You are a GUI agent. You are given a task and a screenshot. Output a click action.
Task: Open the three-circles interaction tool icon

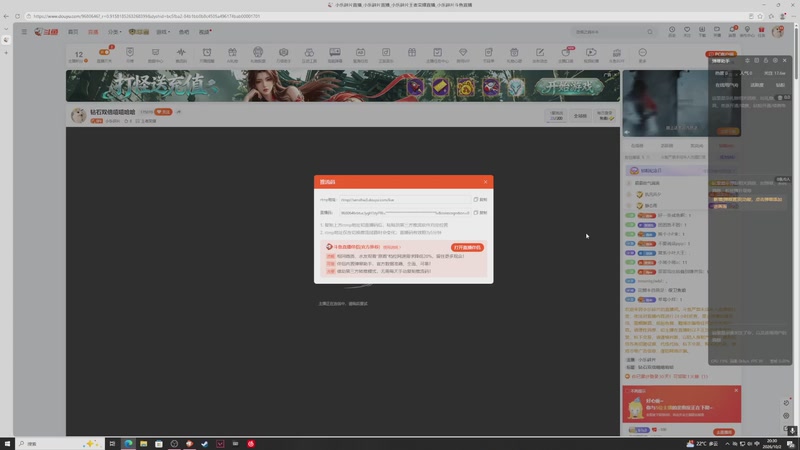309,53
